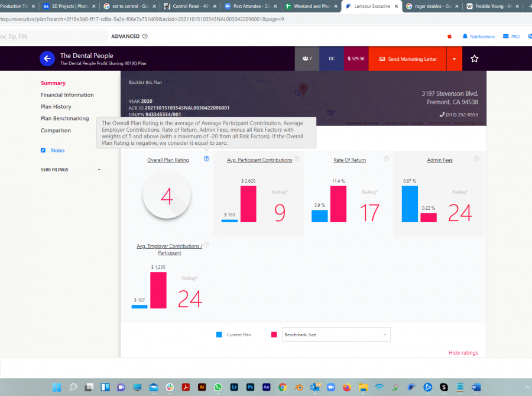
Task: Open the PRO envelope icon
Action: click(x=505, y=37)
